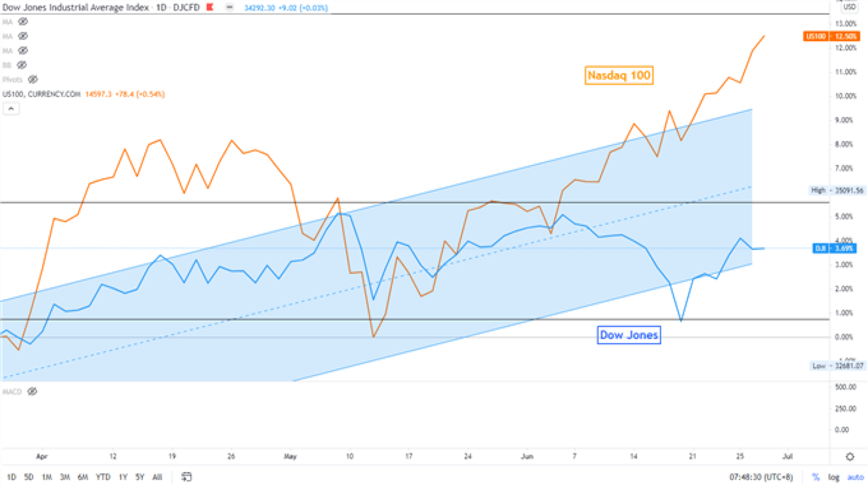The height and width of the screenshot is (488, 868).
Task: Select the blue Dow Jones text label
Action: point(629,335)
